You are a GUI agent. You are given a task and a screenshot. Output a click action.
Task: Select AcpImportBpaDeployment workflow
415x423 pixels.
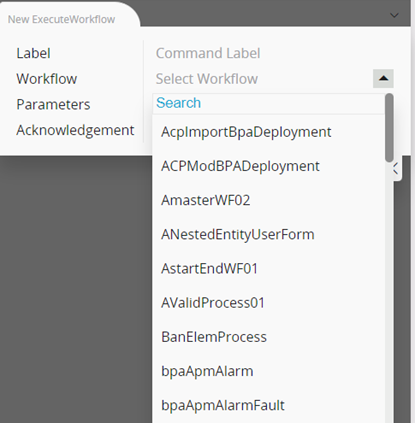(x=269, y=132)
